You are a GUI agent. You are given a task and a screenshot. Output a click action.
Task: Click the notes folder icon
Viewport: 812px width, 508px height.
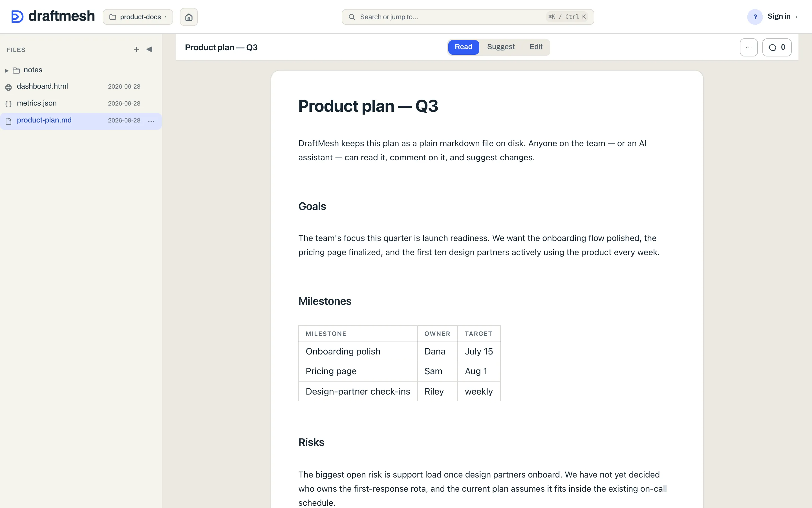[16, 70]
